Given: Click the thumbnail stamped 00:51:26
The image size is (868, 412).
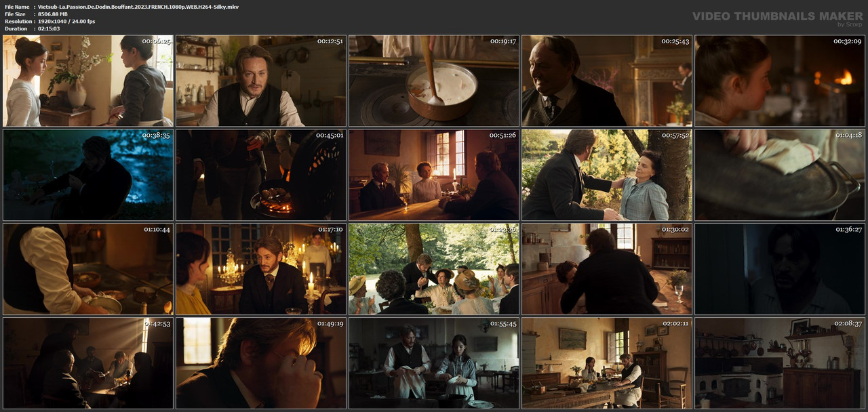Looking at the screenshot, I should (434, 175).
